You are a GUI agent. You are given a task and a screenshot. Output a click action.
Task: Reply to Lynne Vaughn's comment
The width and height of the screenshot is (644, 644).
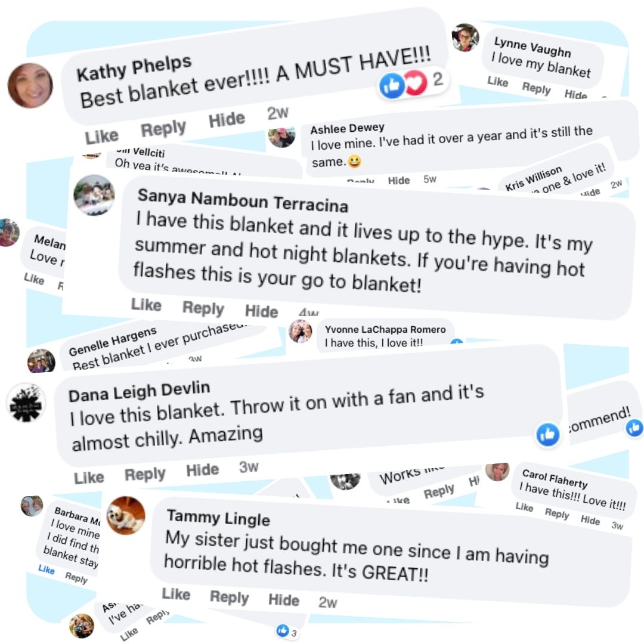click(x=536, y=88)
